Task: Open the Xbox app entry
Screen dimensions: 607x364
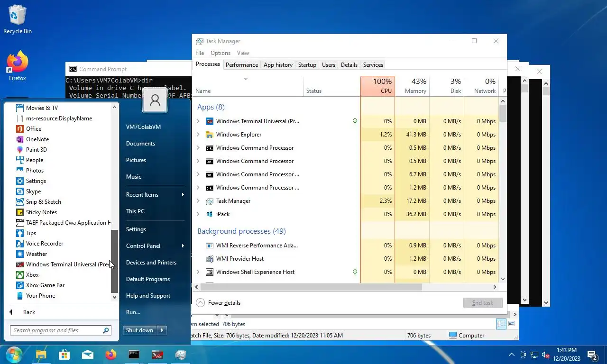Action: coord(32,275)
